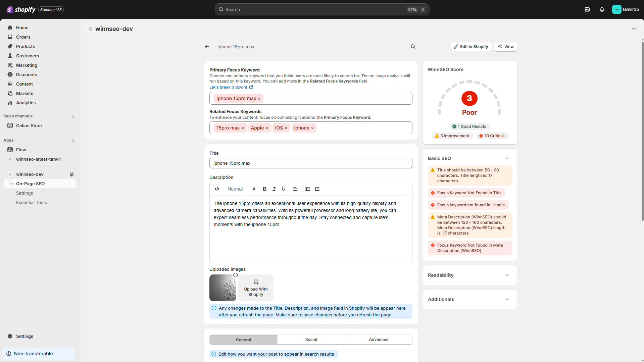
Task: Remove the uploaded image with minus icon
Action: (236, 275)
